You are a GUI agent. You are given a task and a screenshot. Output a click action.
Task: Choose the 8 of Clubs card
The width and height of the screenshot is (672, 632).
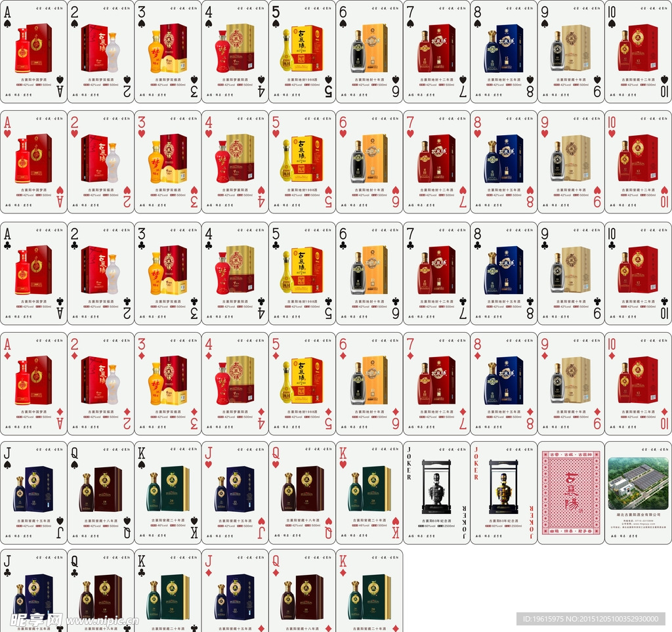pyautogui.click(x=504, y=274)
